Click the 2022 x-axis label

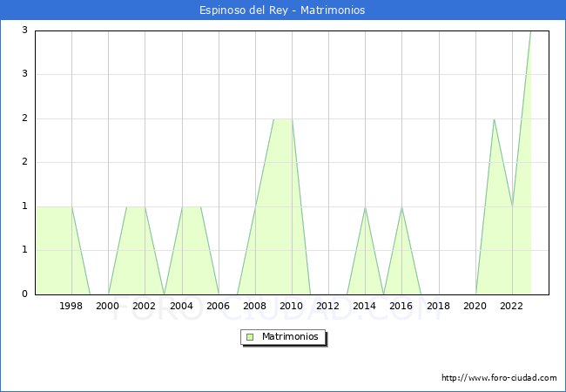pos(511,306)
